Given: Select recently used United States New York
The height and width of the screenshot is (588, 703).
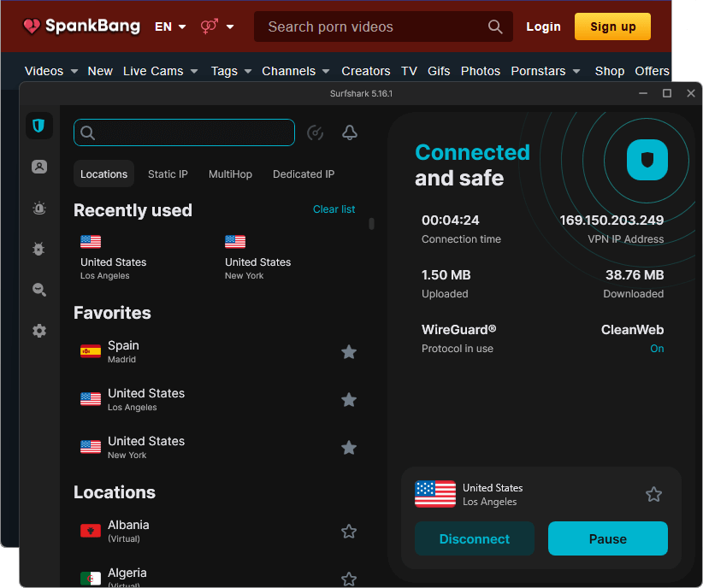Looking at the screenshot, I should point(257,258).
